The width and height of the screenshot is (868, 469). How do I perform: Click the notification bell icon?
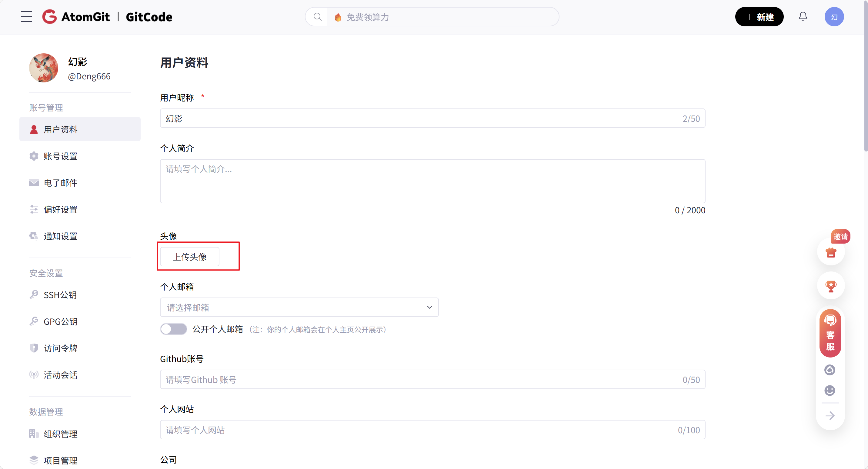[x=803, y=16]
